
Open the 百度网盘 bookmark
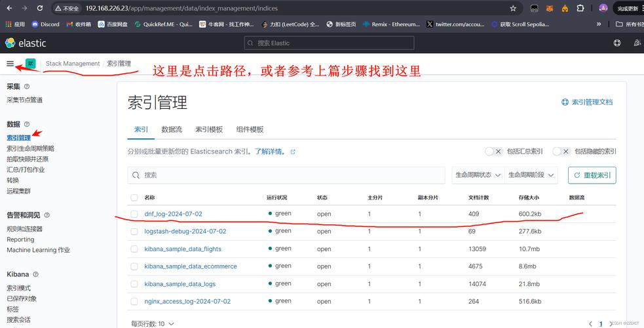click(113, 24)
